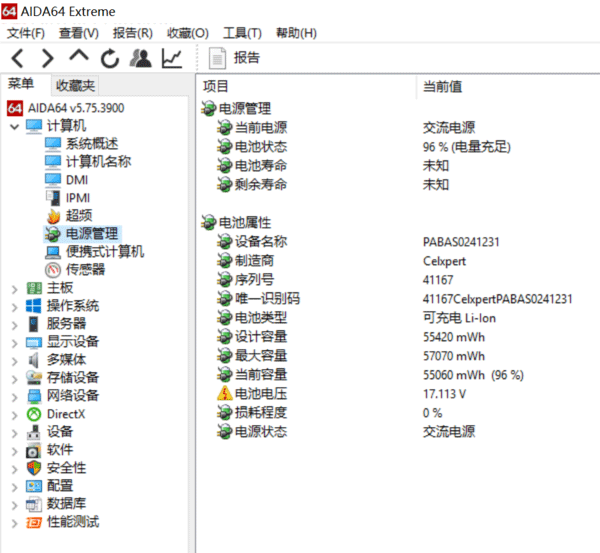Open the user management people icon
The image size is (600, 553).
pyautogui.click(x=141, y=59)
